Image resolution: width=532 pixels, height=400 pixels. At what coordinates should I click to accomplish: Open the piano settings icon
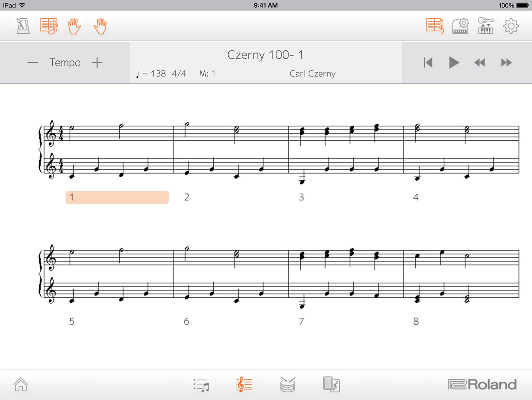click(x=460, y=26)
